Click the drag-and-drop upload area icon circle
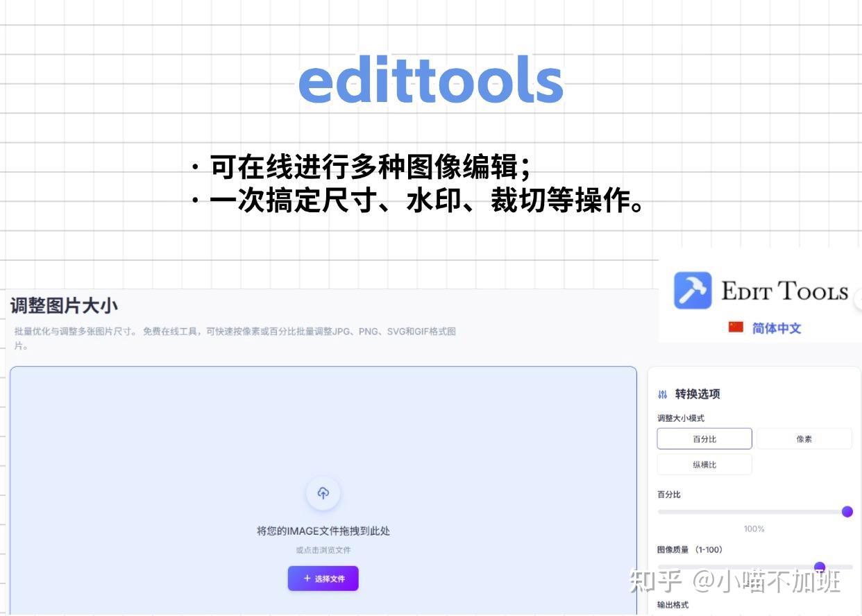The image size is (862, 616). (323, 493)
